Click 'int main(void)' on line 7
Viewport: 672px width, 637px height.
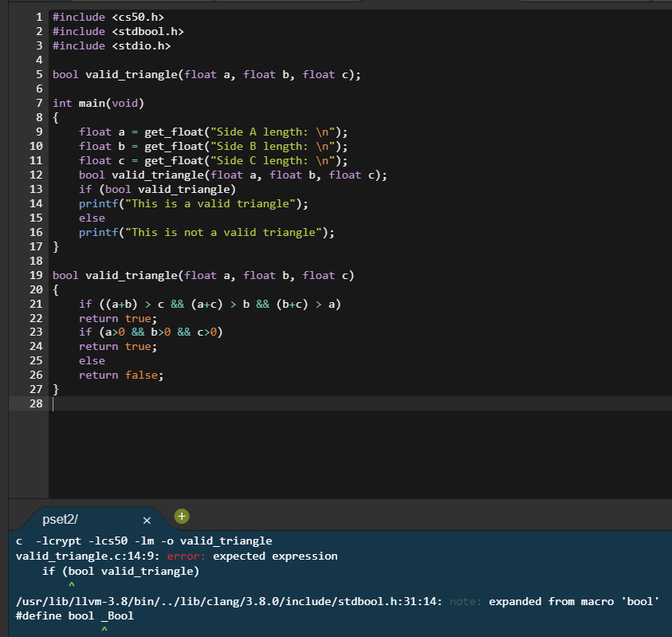tap(98, 104)
